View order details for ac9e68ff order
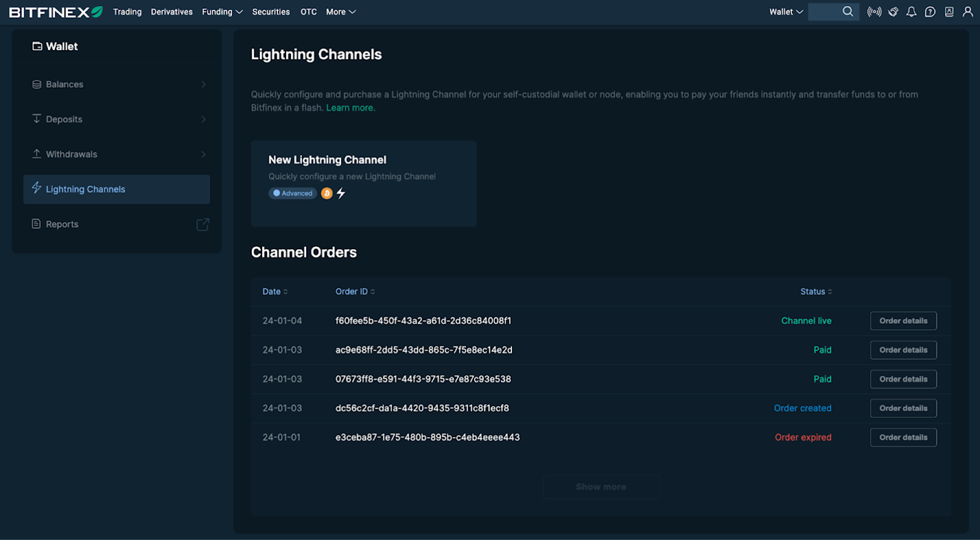Viewport: 980px width, 540px height. click(903, 350)
